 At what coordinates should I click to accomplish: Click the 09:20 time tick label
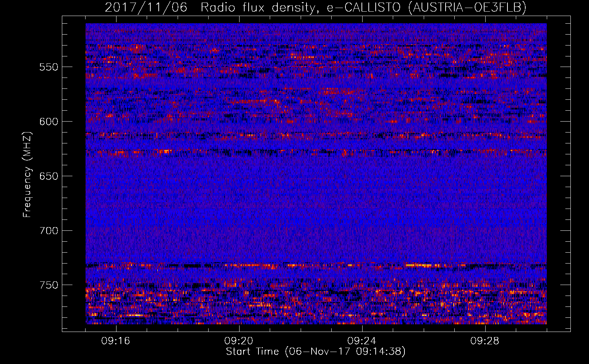(x=239, y=341)
